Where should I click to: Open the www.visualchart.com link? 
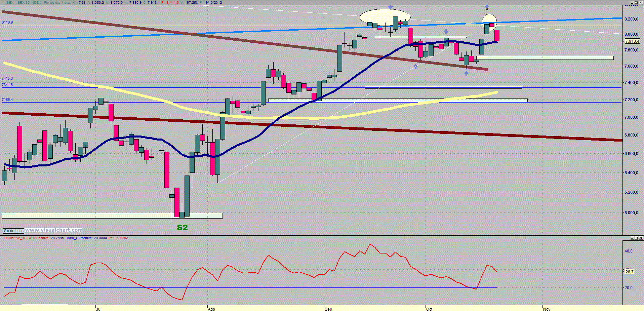(x=54, y=230)
